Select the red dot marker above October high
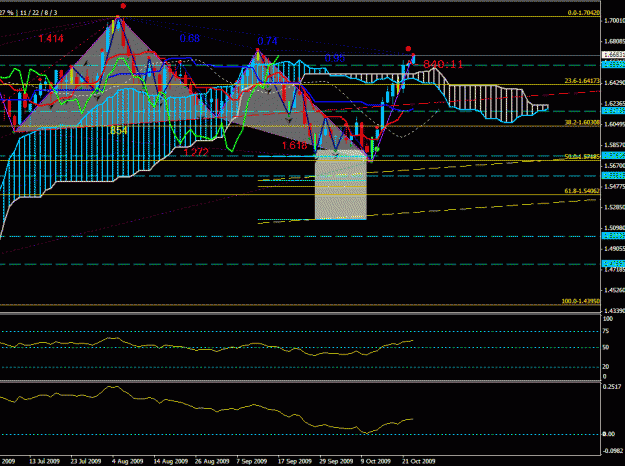 (409, 49)
